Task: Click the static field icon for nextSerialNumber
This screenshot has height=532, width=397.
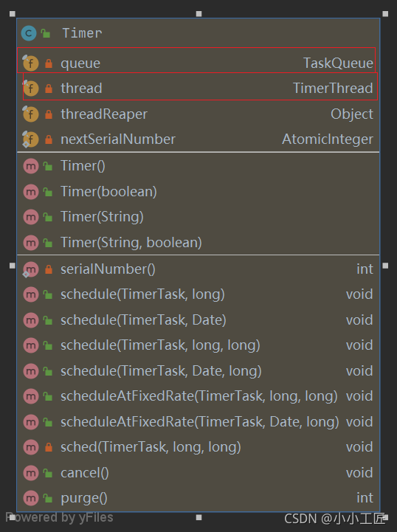Action: click(30, 139)
